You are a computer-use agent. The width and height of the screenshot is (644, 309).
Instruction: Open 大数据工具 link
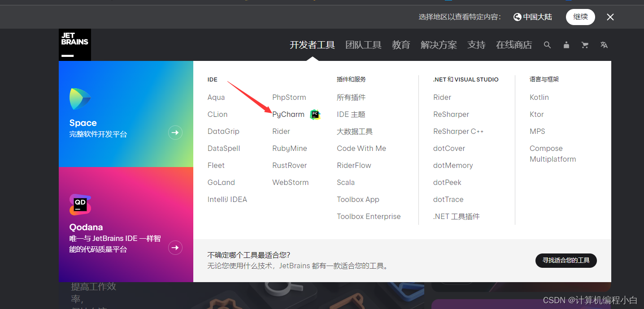click(355, 131)
